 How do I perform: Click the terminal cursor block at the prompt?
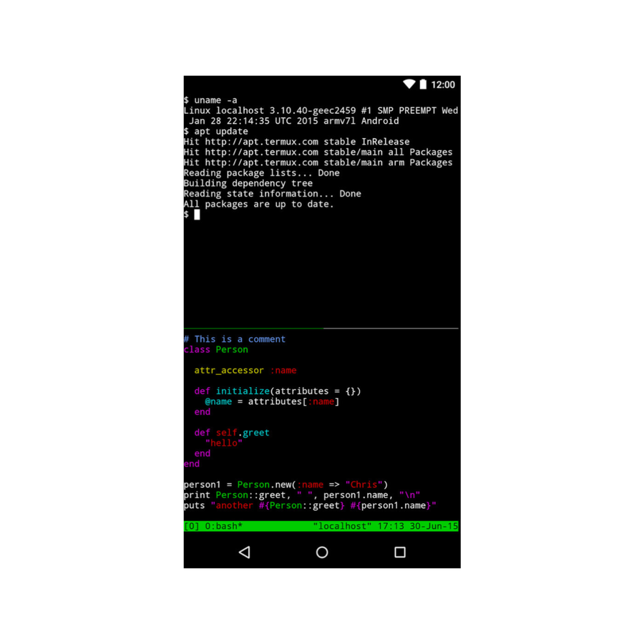point(197,215)
